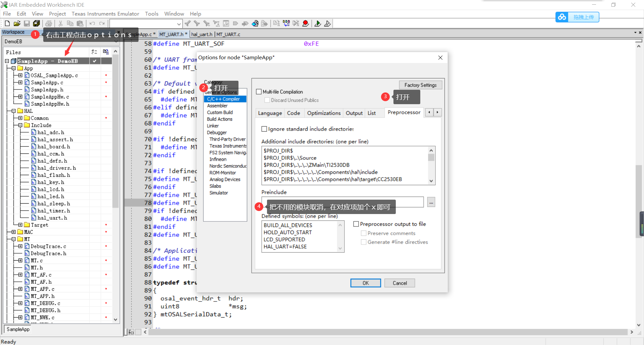The width and height of the screenshot is (644, 345).
Task: Collapse the SampleApp - DemoEB project node
Action: pyautogui.click(x=7, y=61)
